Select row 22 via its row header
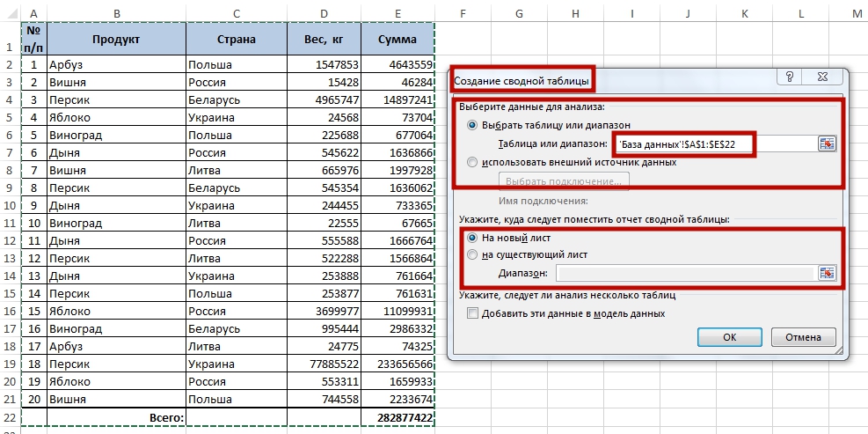The width and height of the screenshot is (868, 434). (x=10, y=416)
